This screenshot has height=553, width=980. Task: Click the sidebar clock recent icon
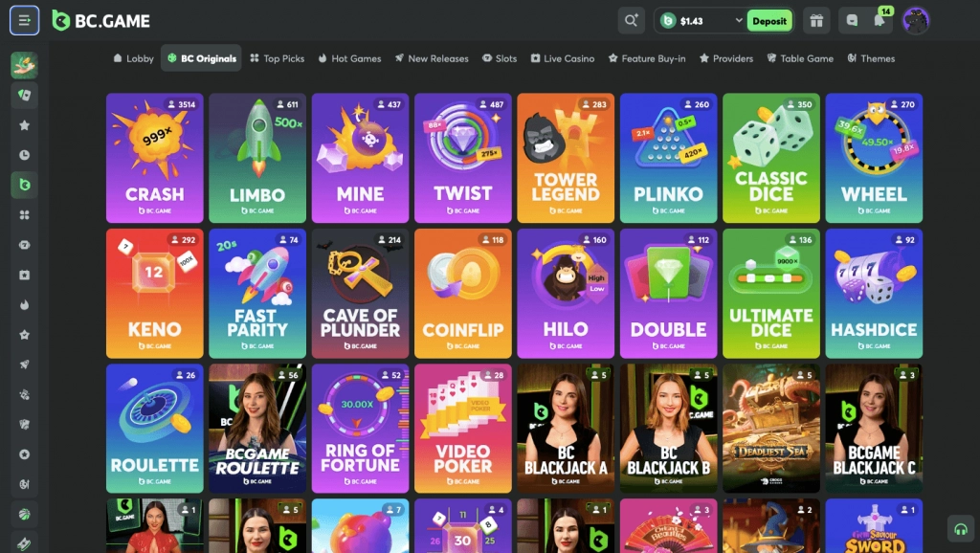pyautogui.click(x=24, y=155)
